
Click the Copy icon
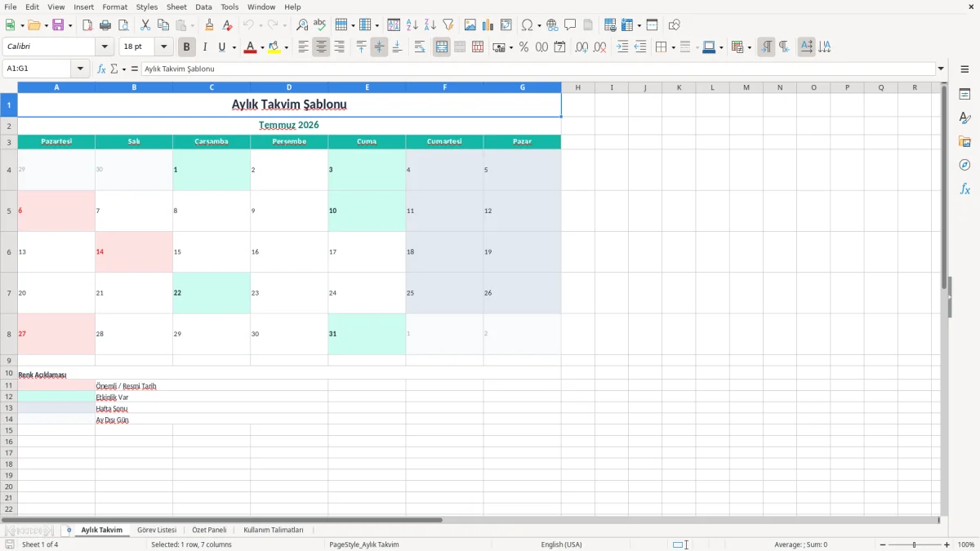(163, 25)
